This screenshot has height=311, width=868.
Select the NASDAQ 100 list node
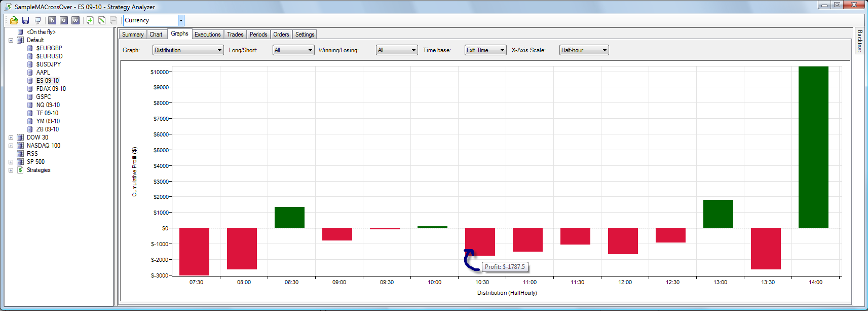44,146
